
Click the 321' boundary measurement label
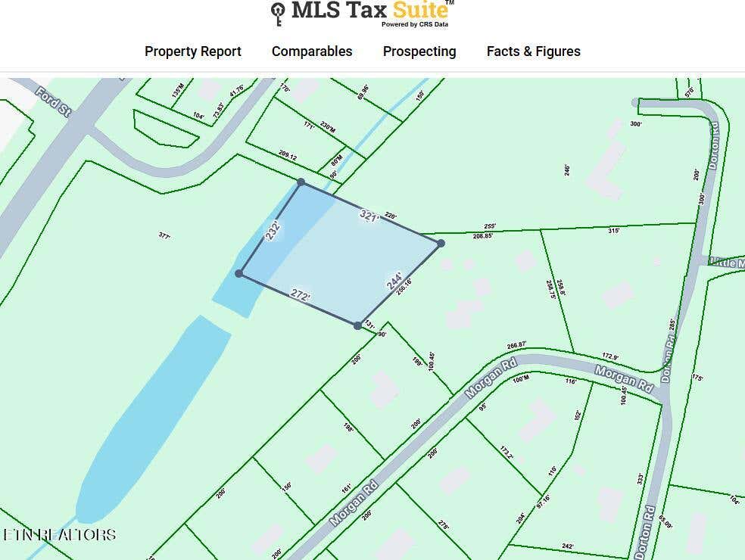369,216
